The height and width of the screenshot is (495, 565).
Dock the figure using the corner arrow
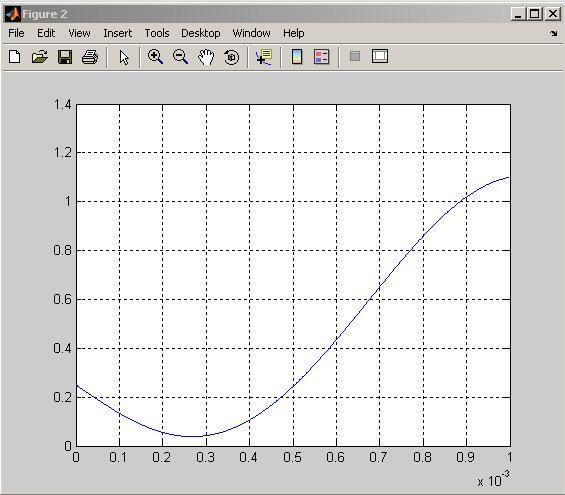[554, 34]
